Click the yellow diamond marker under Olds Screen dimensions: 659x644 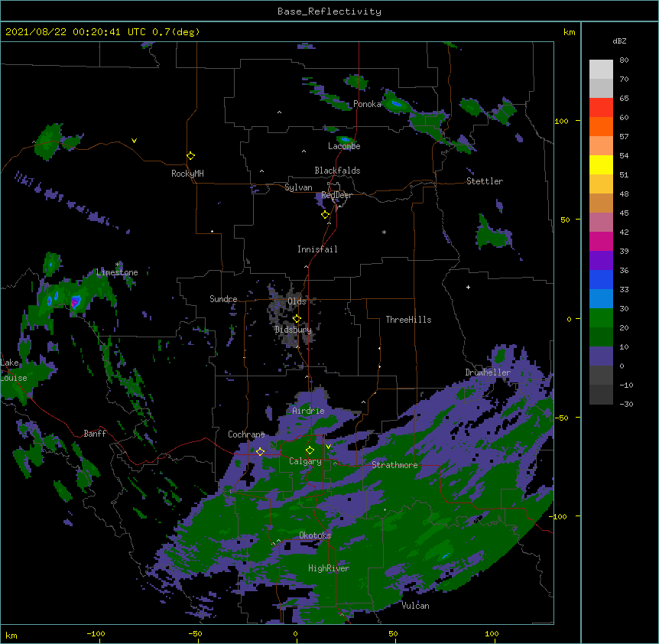297,318
